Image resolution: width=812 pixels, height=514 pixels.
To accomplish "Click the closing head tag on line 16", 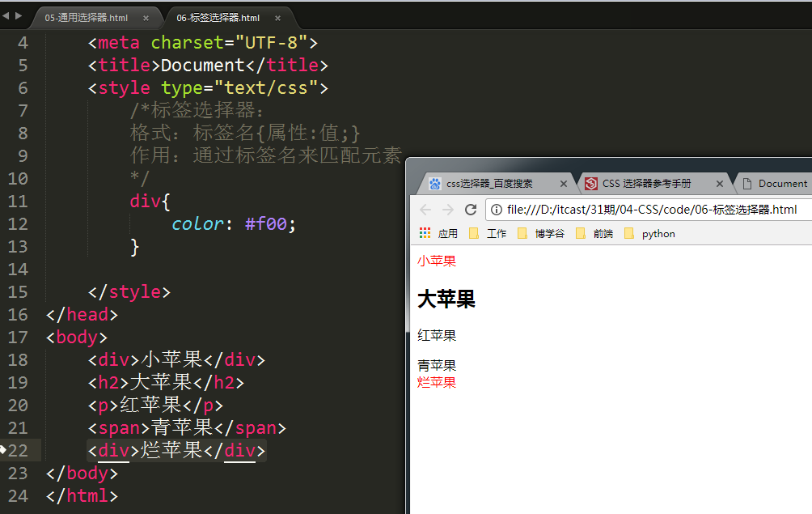I will pyautogui.click(x=82, y=315).
